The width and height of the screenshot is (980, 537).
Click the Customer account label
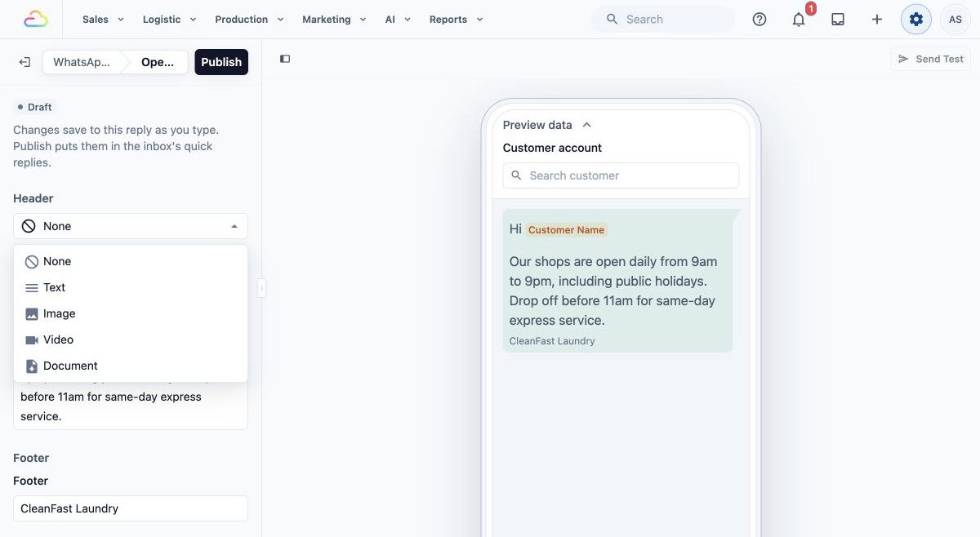pyautogui.click(x=552, y=148)
